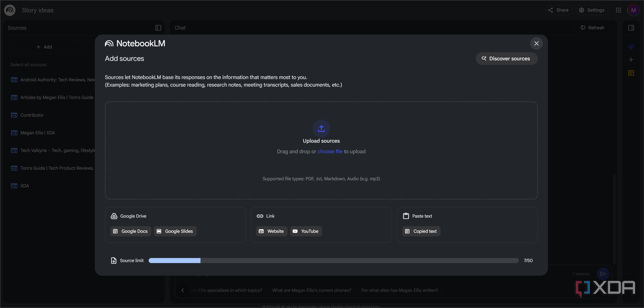Click the upload sources arrow icon
Screen dimensions: 644x308
point(321,129)
